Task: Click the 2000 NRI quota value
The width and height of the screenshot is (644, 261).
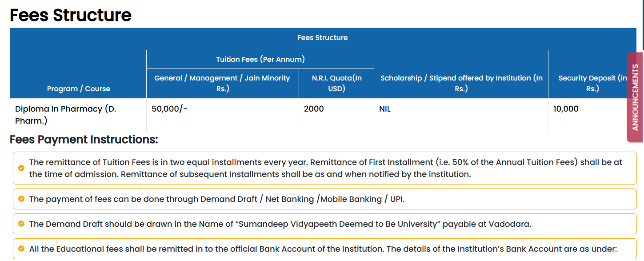Action: 314,109
